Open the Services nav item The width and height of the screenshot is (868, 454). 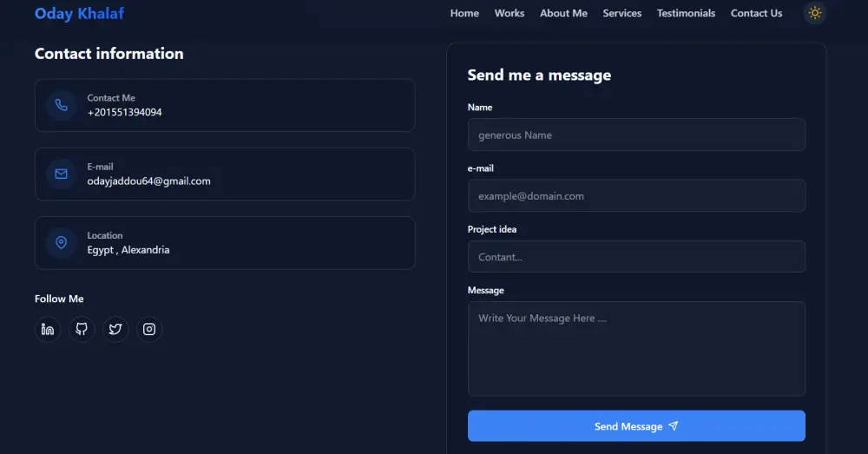click(x=622, y=13)
